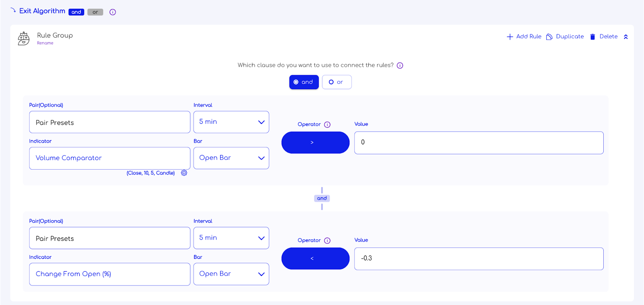The height and width of the screenshot is (305, 644).
Task: Open second rule's Open Bar dropdown
Action: [x=231, y=274]
